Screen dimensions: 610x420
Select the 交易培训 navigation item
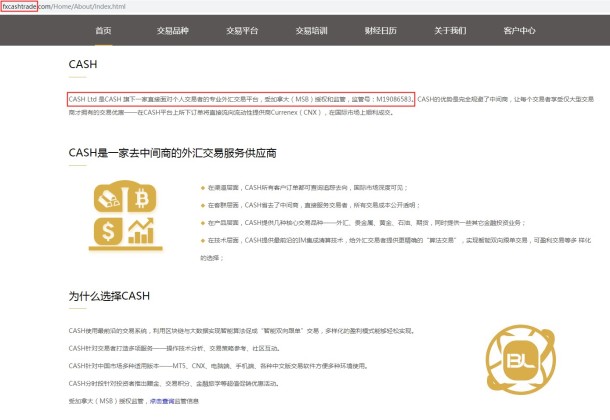point(311,31)
